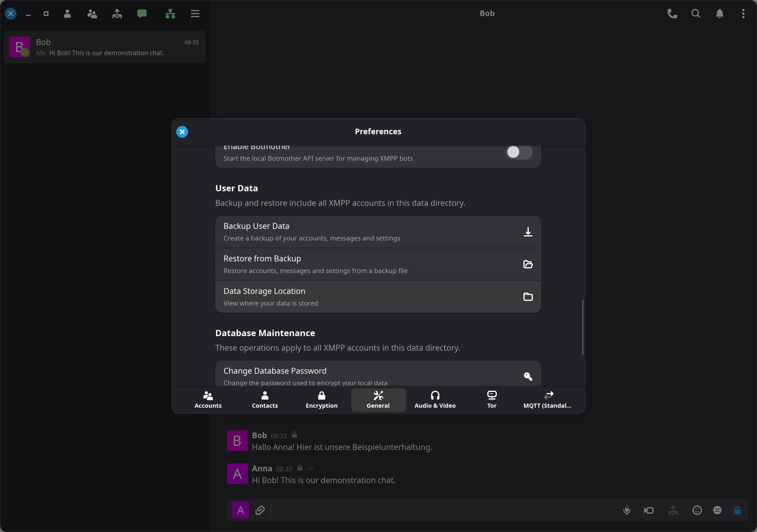Select the General preferences tab
This screenshot has width=757, height=532.
[378, 400]
